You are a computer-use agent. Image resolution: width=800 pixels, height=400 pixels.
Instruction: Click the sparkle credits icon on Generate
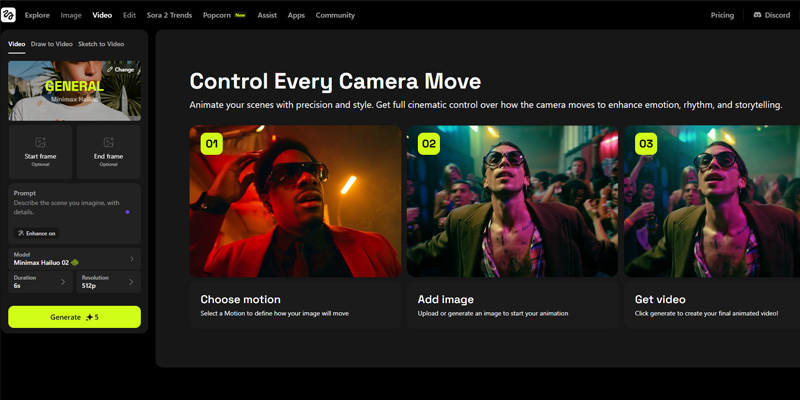pos(90,317)
